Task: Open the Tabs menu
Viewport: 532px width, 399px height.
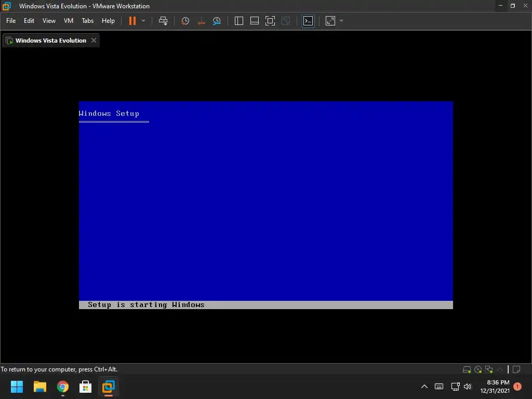Action: pyautogui.click(x=87, y=21)
